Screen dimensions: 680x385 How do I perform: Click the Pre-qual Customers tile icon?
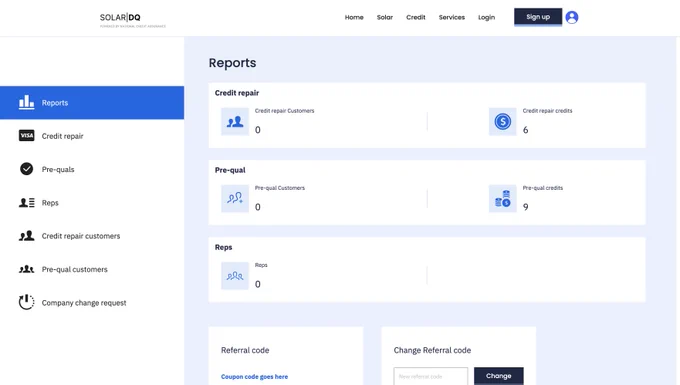(x=235, y=199)
